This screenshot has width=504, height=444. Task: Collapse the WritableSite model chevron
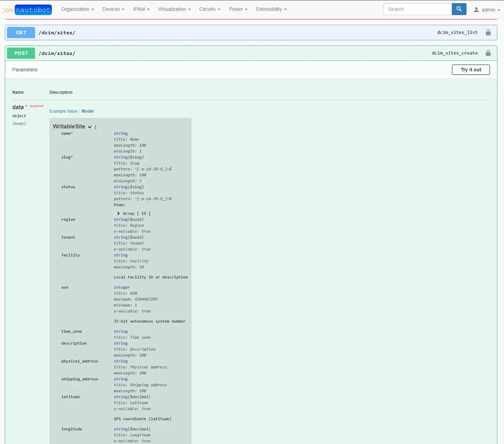click(x=90, y=127)
